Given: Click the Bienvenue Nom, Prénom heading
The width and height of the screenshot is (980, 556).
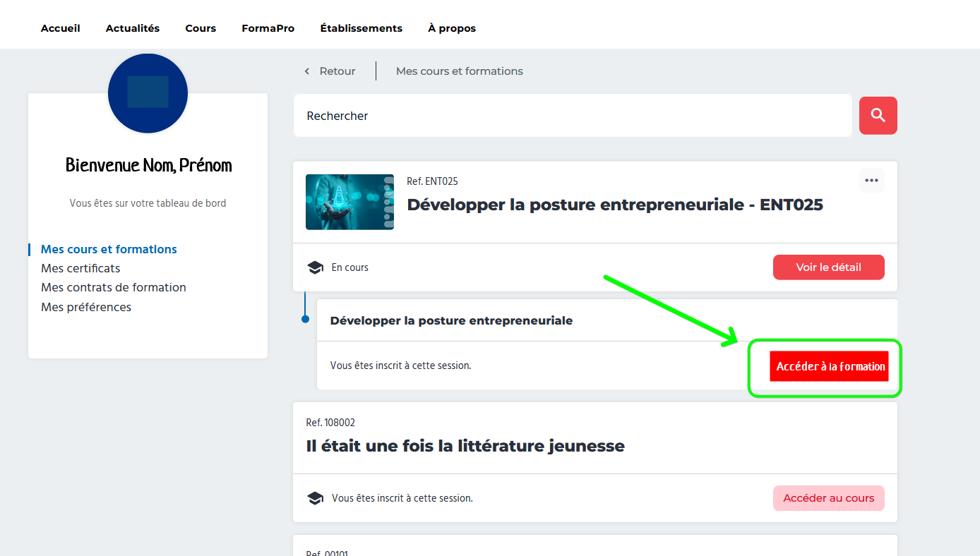Looking at the screenshot, I should 148,165.
